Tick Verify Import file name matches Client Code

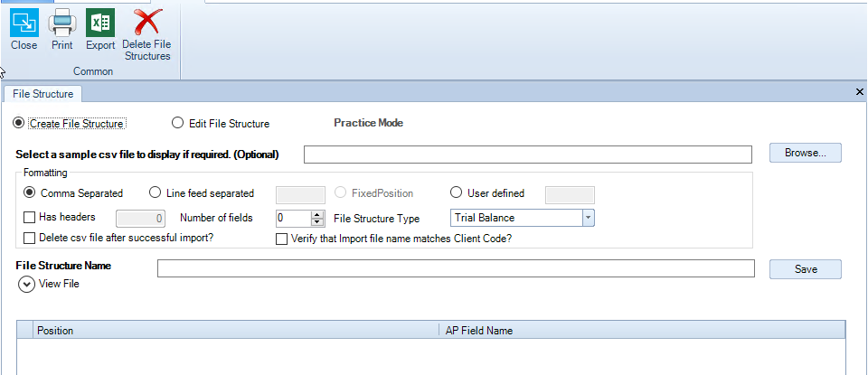(x=282, y=239)
